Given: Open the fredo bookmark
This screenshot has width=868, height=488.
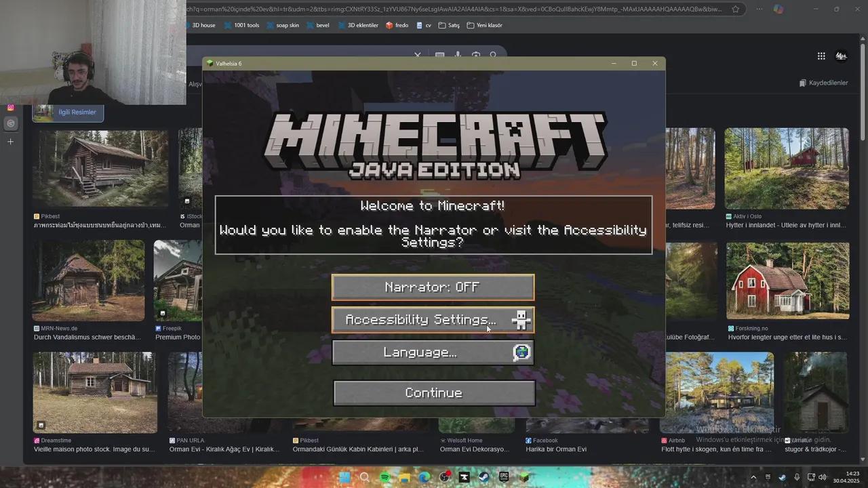Looking at the screenshot, I should 397,25.
